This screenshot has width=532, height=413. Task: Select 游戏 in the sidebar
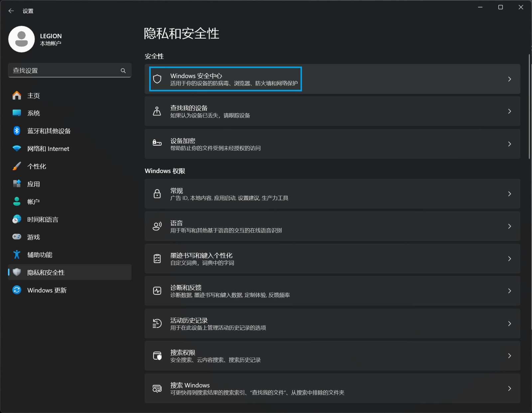[x=70, y=237]
